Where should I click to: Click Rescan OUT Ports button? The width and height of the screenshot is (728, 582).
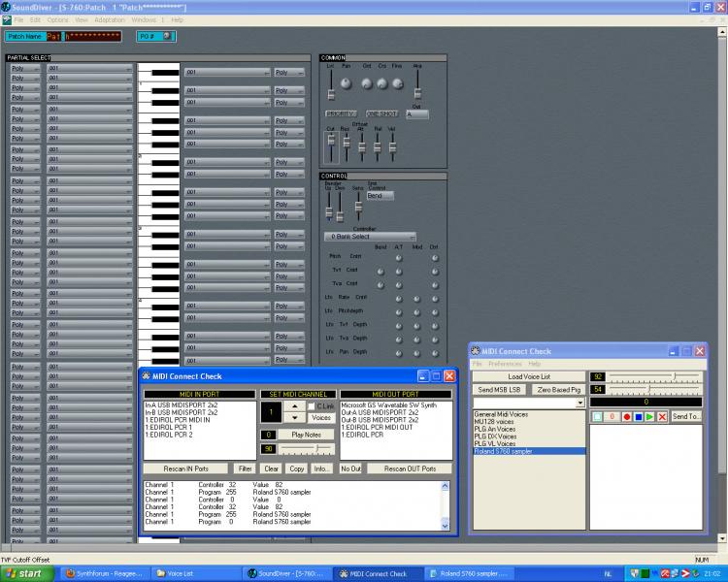pyautogui.click(x=410, y=469)
